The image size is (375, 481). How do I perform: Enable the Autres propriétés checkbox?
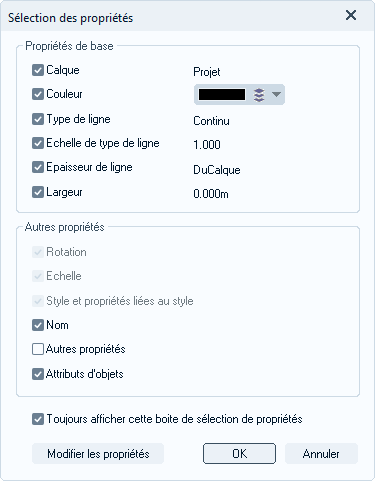pos(38,349)
